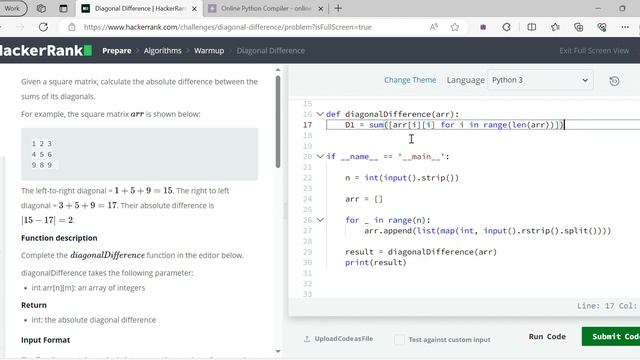View site information lock icon
640x360 pixels.
72,27
